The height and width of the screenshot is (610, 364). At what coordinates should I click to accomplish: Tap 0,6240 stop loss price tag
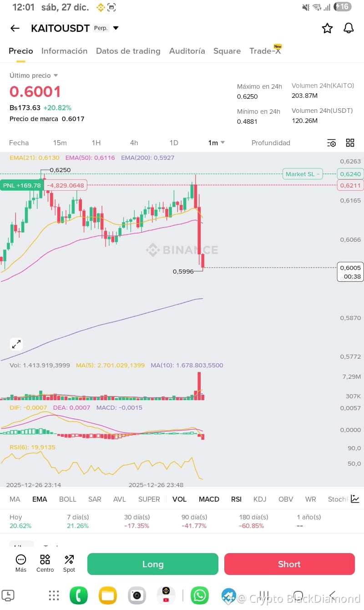click(350, 174)
